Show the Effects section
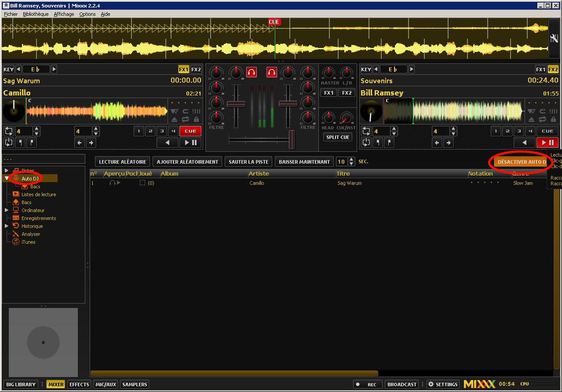The height and width of the screenshot is (392, 562). [80, 385]
